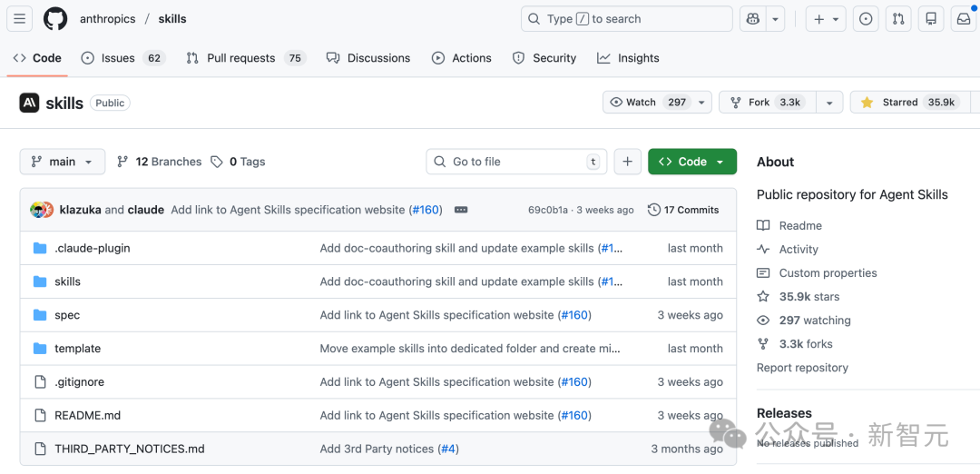Open the Releases heading link
980x474 pixels.
[x=784, y=413]
